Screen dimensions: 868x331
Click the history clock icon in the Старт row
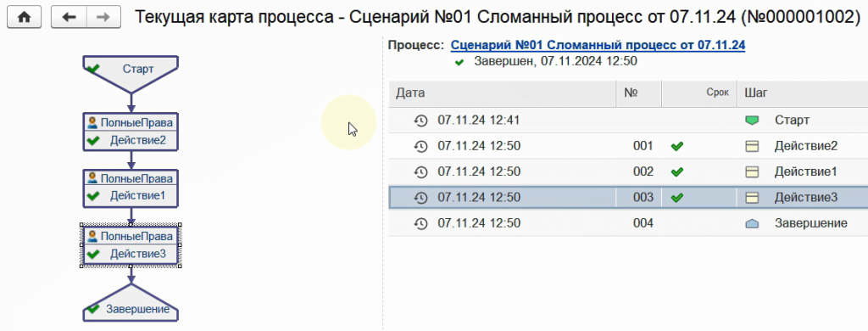(x=421, y=121)
